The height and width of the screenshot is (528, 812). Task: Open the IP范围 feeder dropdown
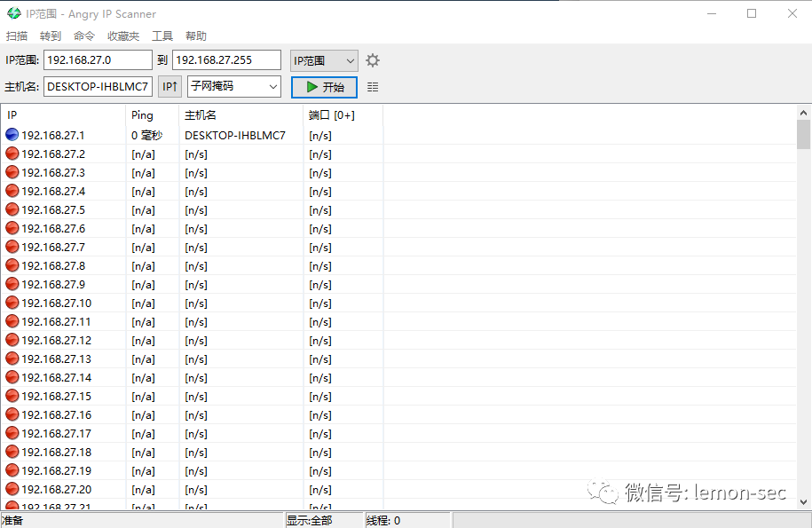[x=324, y=60]
